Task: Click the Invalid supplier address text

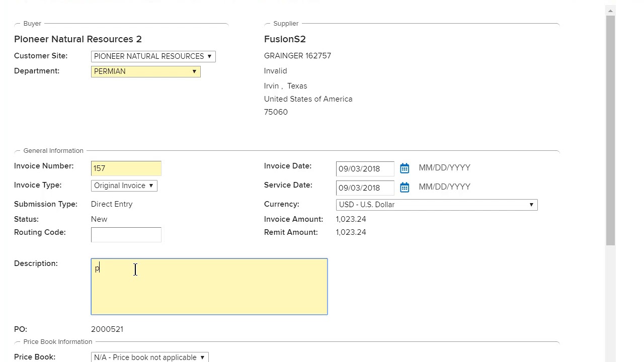Action: (275, 71)
